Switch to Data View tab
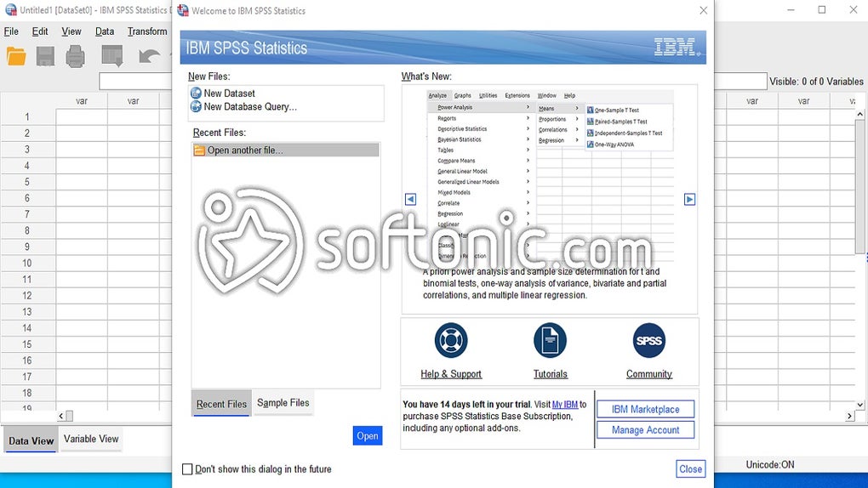 coord(31,441)
